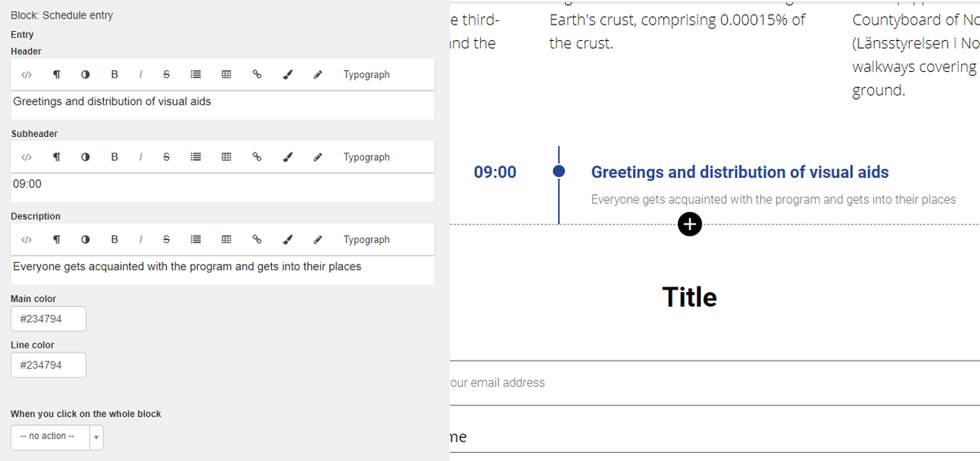Click Typograph in the Header toolbar
This screenshot has height=461, width=980.
(367, 74)
